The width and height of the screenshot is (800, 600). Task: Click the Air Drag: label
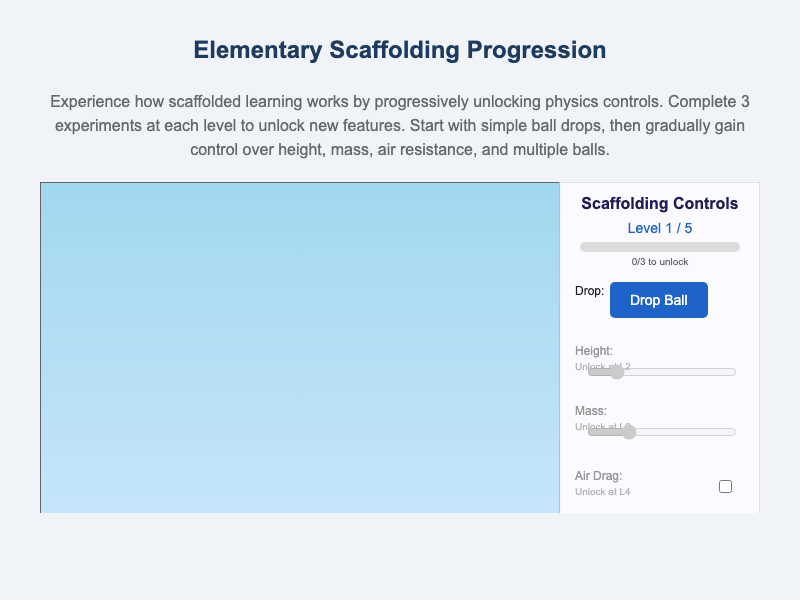596,475
